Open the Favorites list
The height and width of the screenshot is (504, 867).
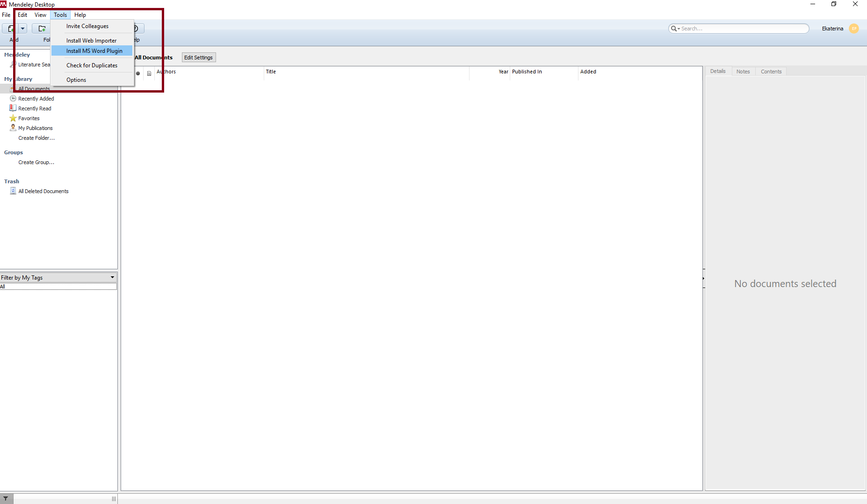[x=29, y=118]
